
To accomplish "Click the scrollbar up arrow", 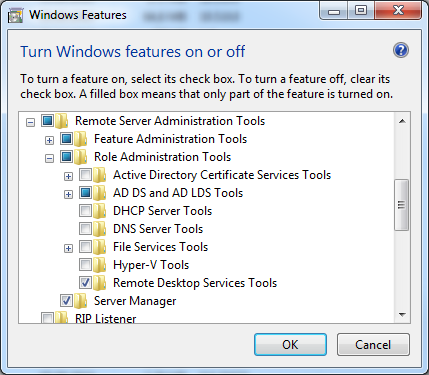I will pos(402,121).
